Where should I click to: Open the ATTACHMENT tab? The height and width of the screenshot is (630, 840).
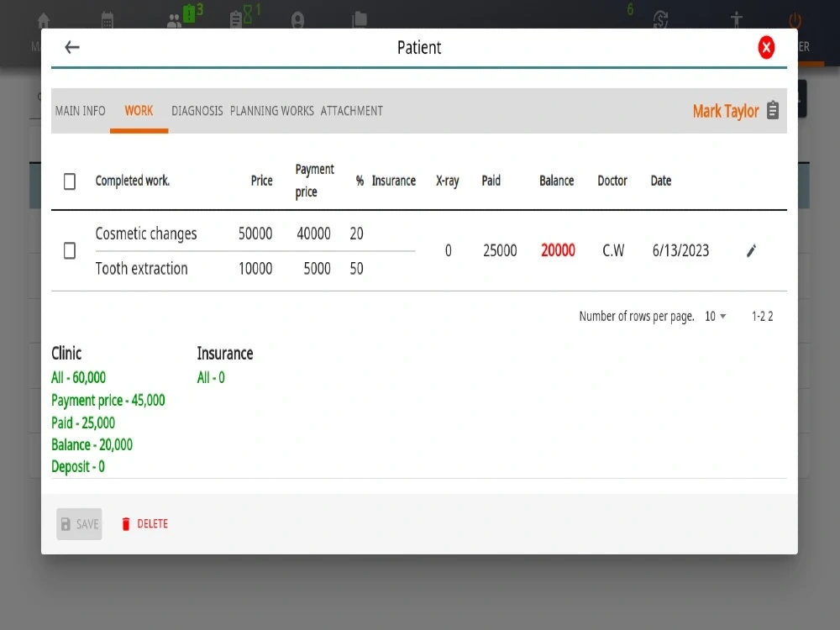tap(351, 110)
